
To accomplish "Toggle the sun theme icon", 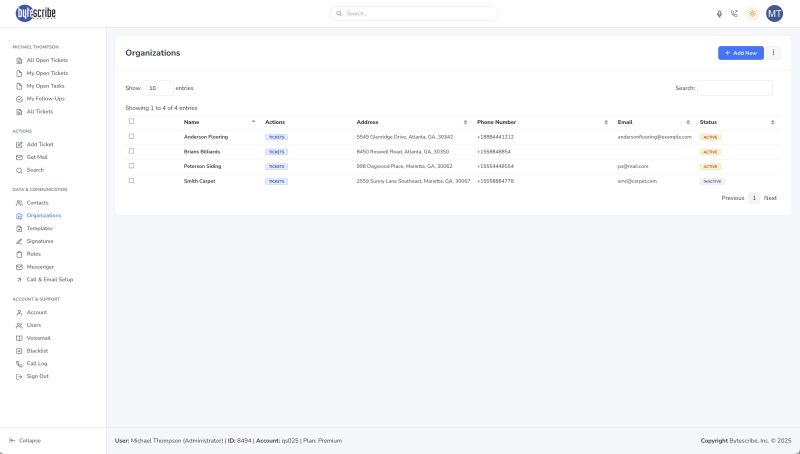I will point(752,14).
